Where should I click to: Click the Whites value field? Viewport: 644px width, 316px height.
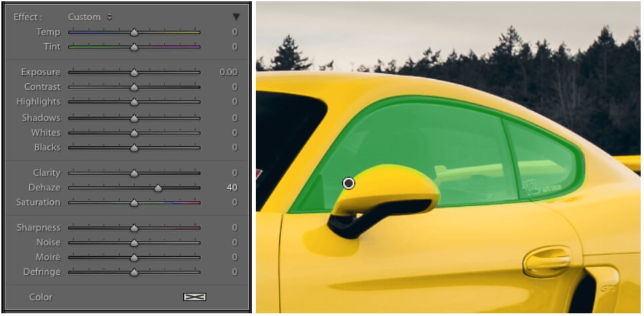click(x=234, y=133)
